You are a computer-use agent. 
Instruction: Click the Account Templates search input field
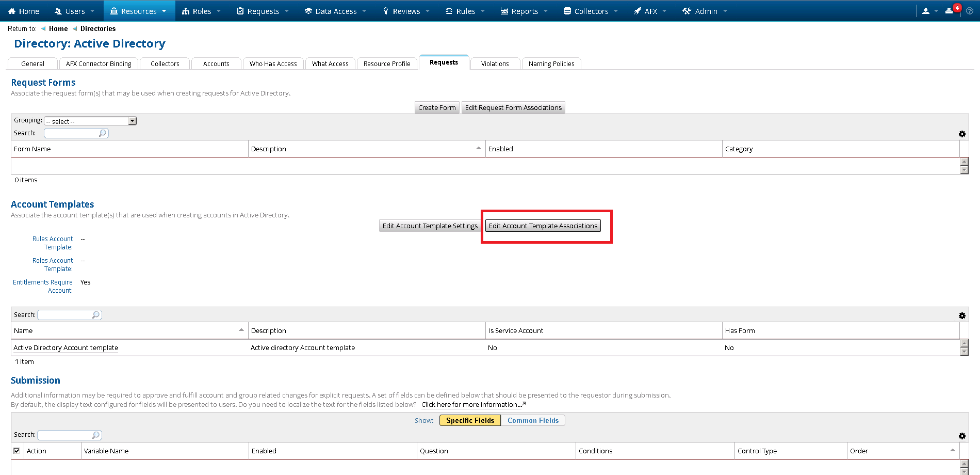(65, 315)
